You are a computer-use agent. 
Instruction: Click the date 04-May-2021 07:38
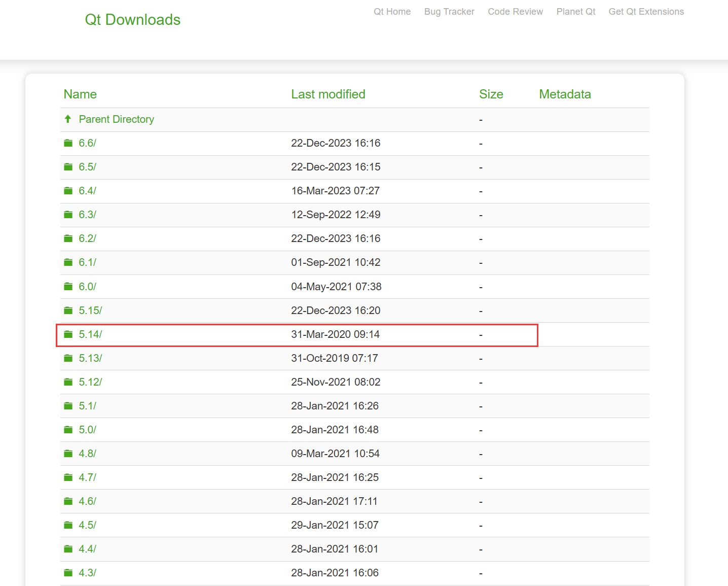click(336, 287)
